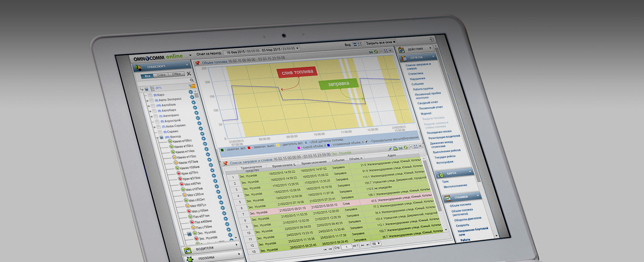644x262 pixels.
Task: Collapse the Вектор group
Action: [157, 138]
